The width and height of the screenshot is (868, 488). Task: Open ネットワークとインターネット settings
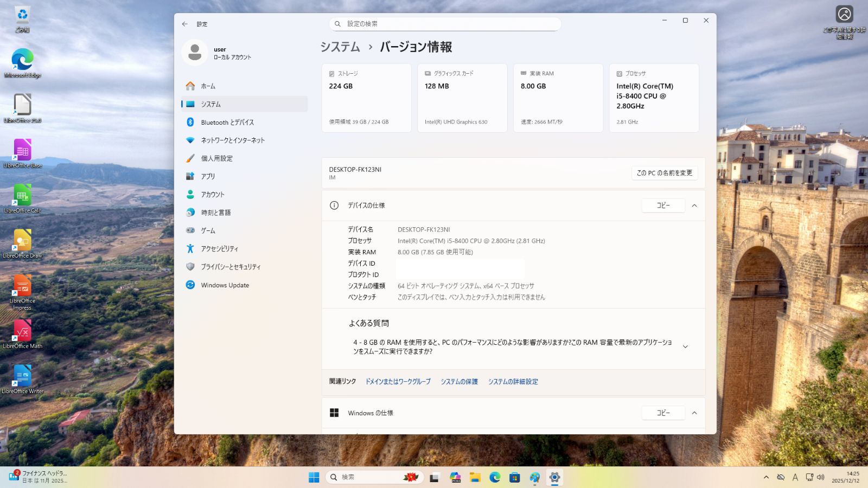point(232,140)
